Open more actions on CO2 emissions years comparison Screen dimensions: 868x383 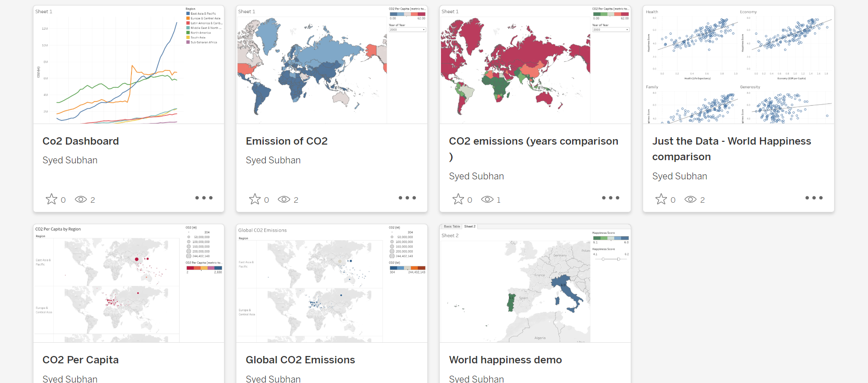[611, 198]
